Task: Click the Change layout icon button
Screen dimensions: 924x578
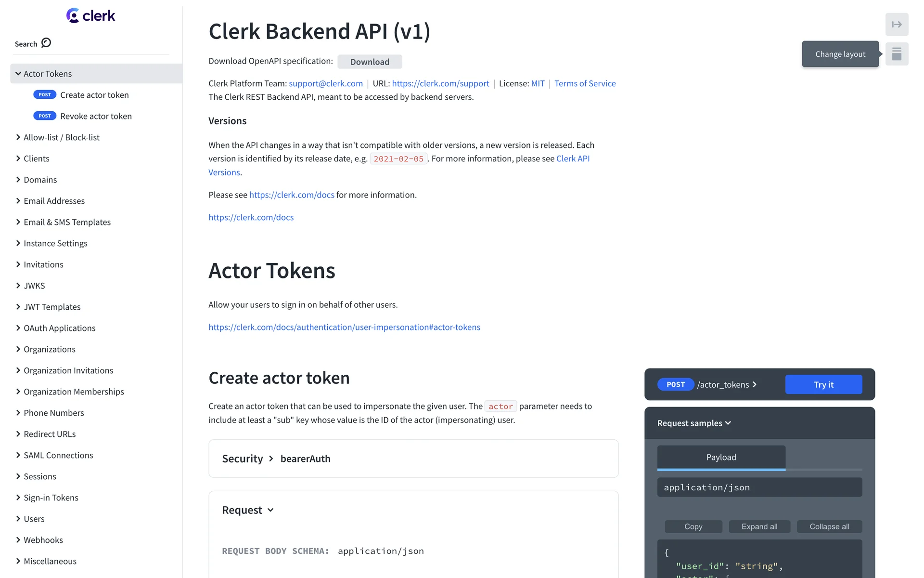Action: (897, 54)
